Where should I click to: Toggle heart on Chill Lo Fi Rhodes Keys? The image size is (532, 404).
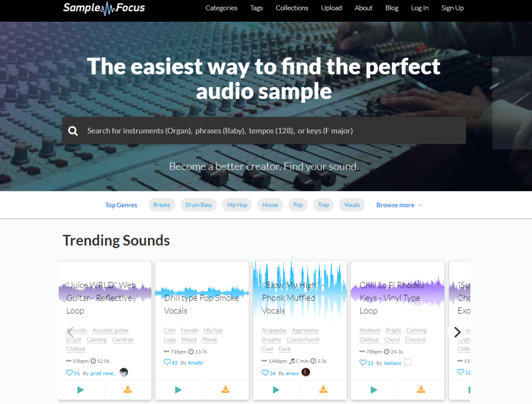tap(363, 363)
